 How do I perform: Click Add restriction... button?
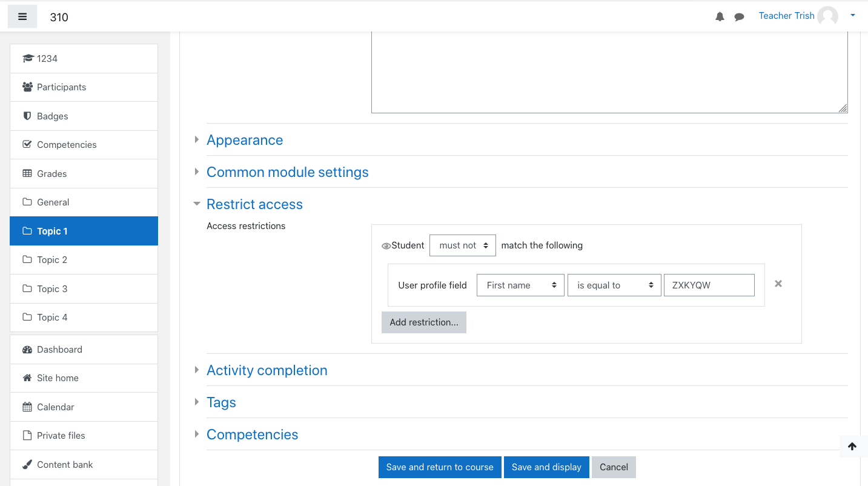point(424,322)
